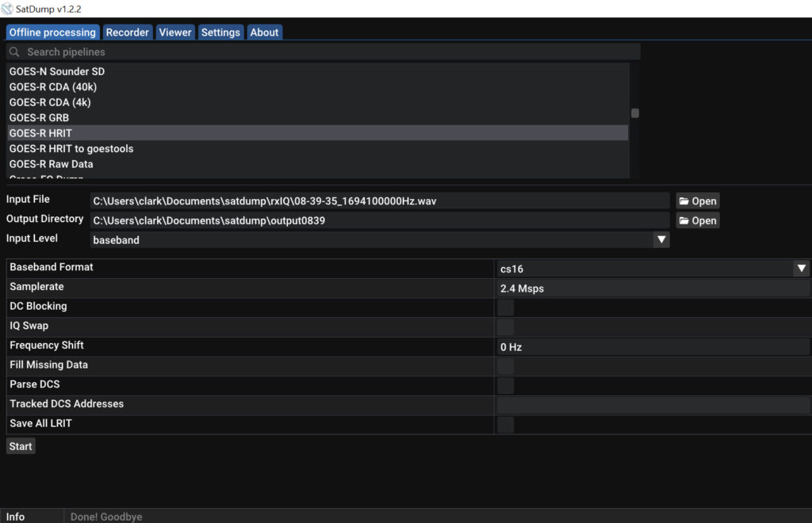Click the search magnifier icon in pipelines box
Viewport: 812px width, 523px height.
[15, 52]
